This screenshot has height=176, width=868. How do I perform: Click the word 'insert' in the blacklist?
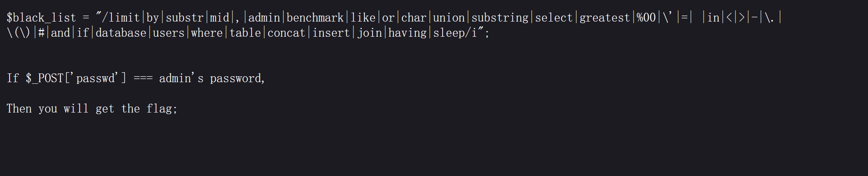(331, 33)
